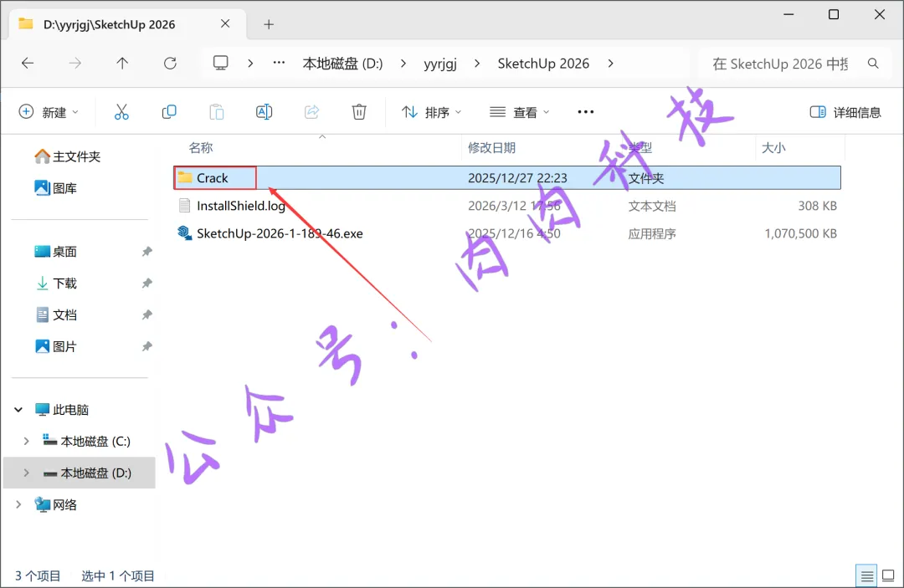Toggle the 详细信息 details pane
Image resolution: width=904 pixels, height=588 pixels.
845,112
